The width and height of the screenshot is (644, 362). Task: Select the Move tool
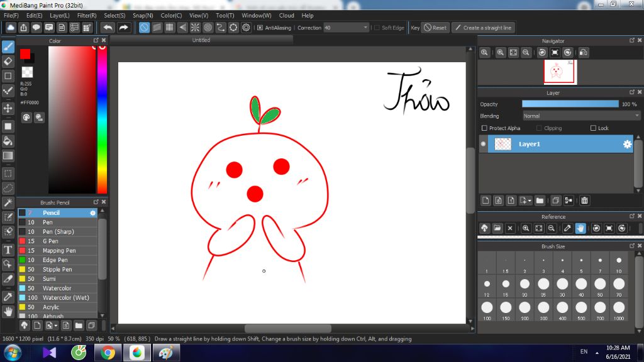tap(8, 108)
